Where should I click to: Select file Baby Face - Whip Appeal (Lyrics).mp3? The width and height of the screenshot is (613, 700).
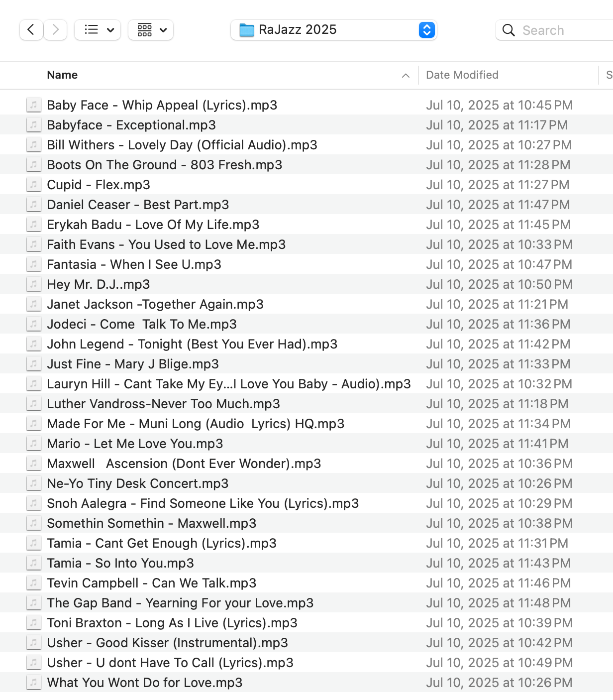(x=162, y=105)
